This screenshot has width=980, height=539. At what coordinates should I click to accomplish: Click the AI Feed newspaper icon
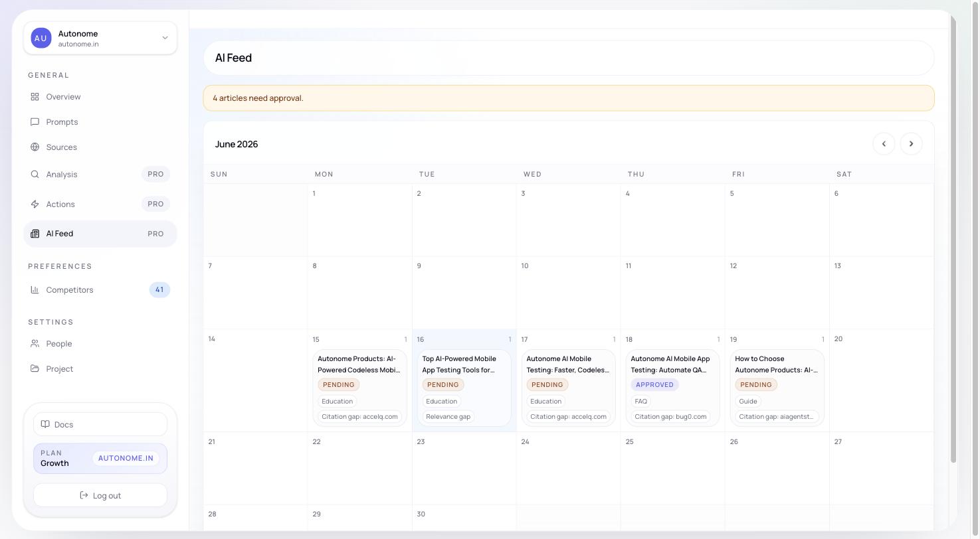(x=35, y=234)
